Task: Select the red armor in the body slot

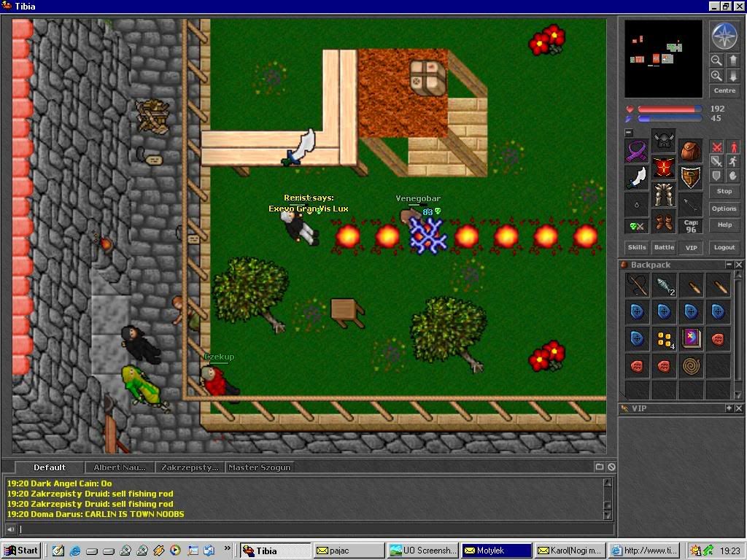Action: click(664, 168)
